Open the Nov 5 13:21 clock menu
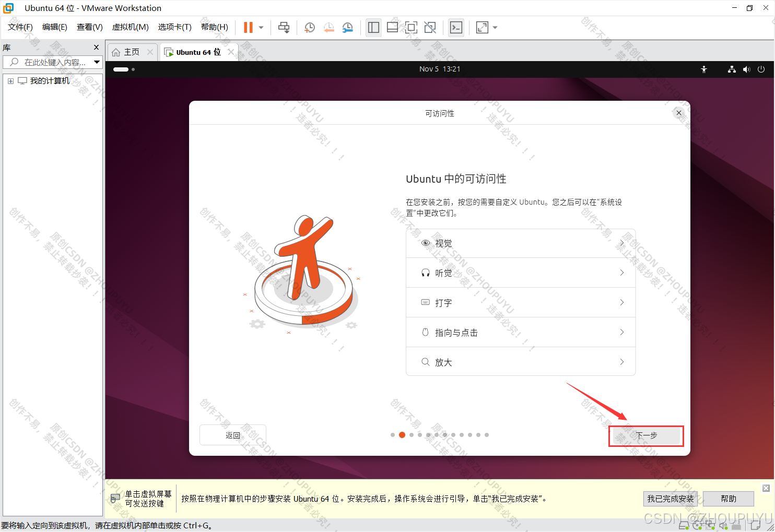The image size is (775, 532). (440, 69)
